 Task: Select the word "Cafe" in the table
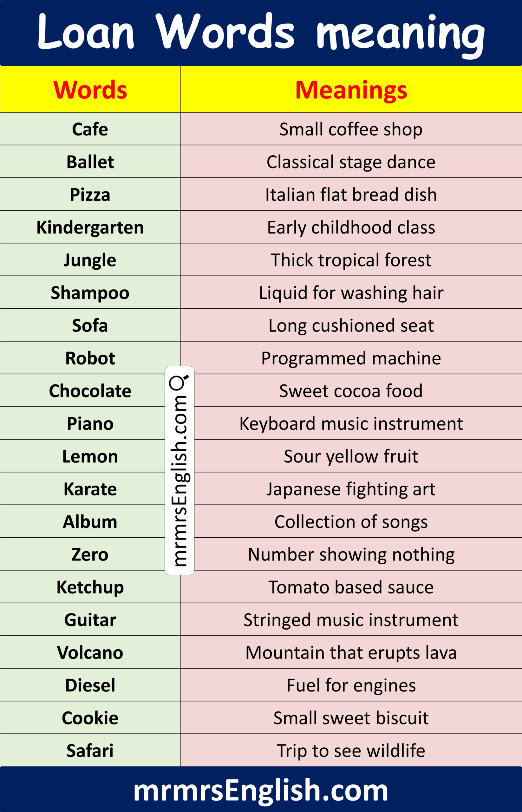[90, 129]
